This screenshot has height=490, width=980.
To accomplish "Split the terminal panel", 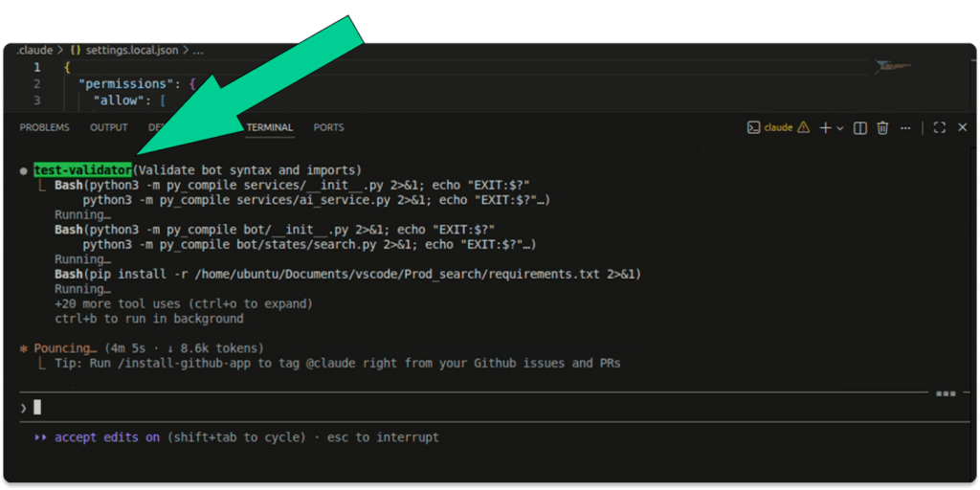I will click(x=860, y=127).
